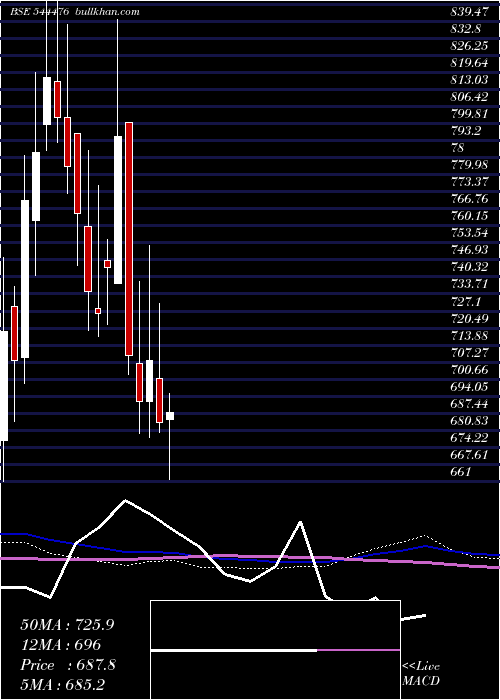Choose the 680.83 price level
500x700 pixels.
pyautogui.click(x=470, y=421)
